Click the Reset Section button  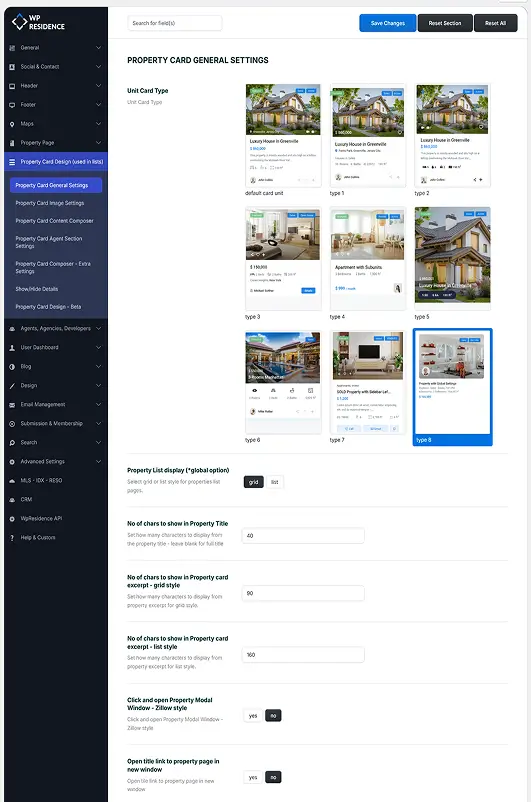point(445,23)
